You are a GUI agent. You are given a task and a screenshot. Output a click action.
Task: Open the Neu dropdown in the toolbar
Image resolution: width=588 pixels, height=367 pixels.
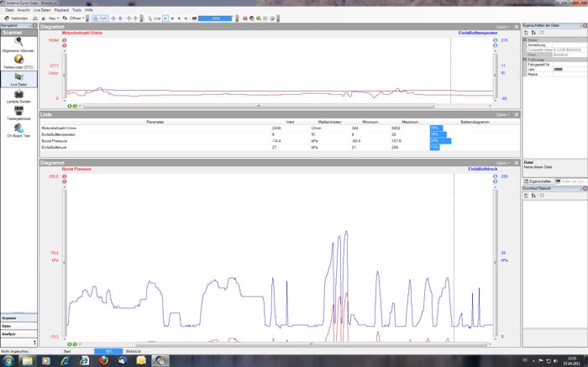(x=54, y=17)
